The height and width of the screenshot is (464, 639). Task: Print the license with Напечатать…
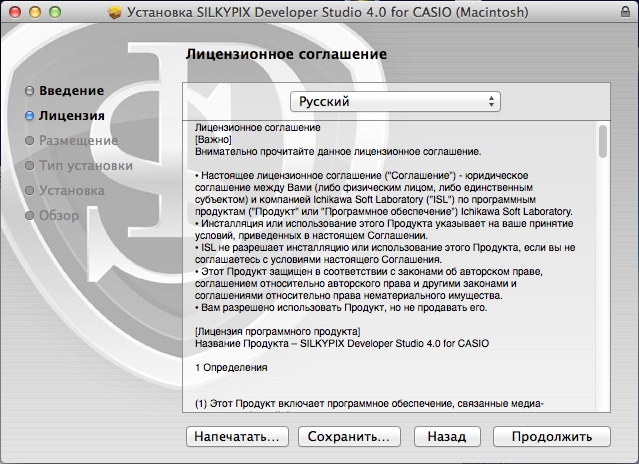[x=237, y=436]
